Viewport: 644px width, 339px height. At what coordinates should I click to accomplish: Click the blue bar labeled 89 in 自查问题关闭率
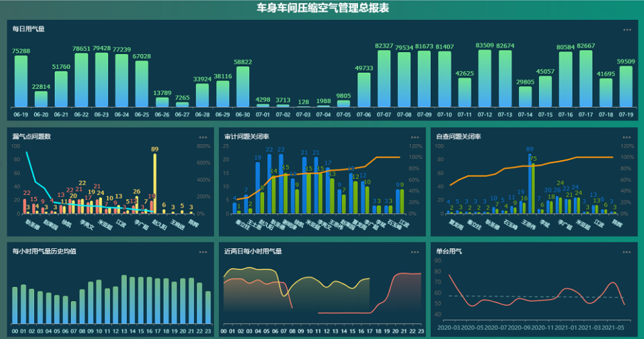530,183
